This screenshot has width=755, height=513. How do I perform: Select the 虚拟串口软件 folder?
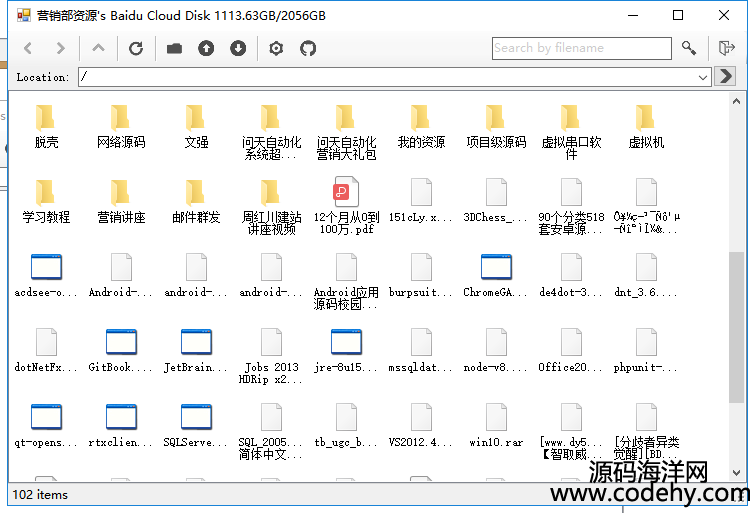point(571,132)
